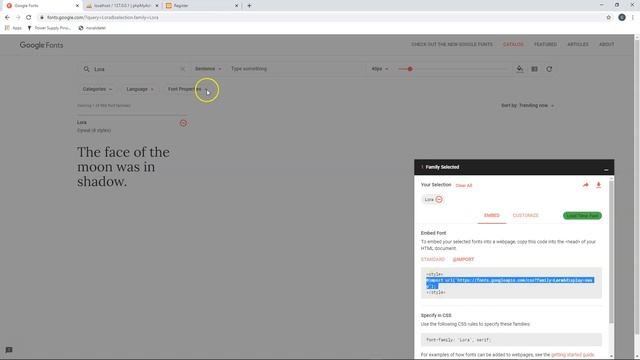Expand the Categories filter
This screenshot has height=360, width=640.
[x=97, y=89]
